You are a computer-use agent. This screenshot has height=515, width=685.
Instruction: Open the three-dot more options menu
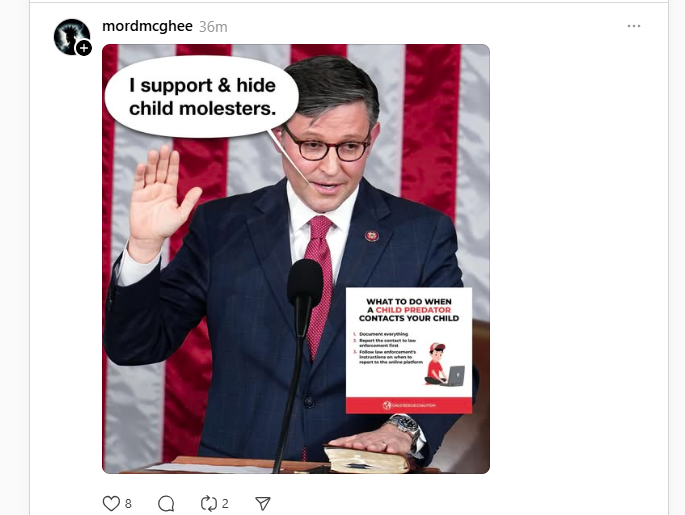click(633, 26)
